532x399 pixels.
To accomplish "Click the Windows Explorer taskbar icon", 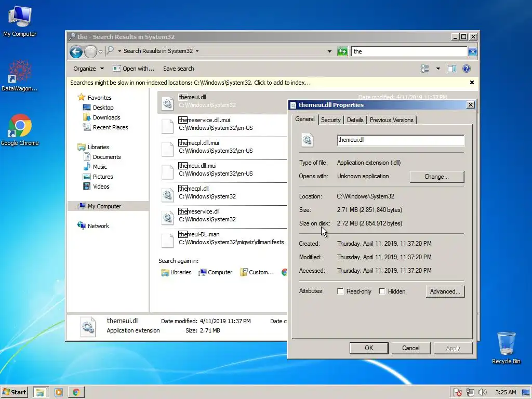I will (x=41, y=392).
